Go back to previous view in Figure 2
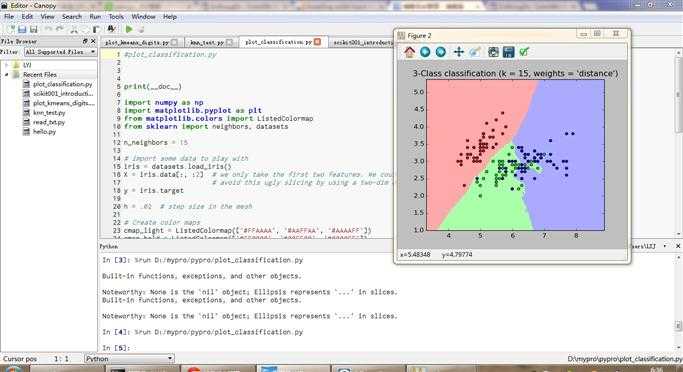The width and height of the screenshot is (683, 372). click(x=425, y=52)
